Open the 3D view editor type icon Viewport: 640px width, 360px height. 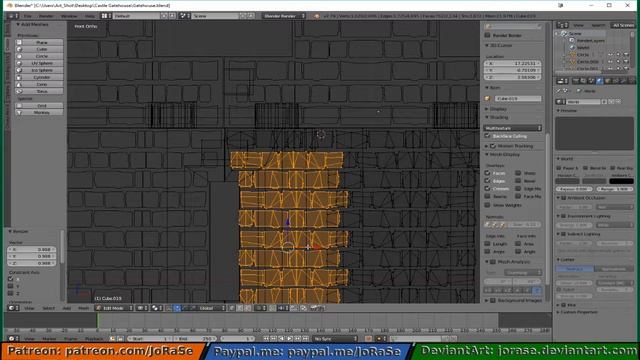(x=13, y=308)
